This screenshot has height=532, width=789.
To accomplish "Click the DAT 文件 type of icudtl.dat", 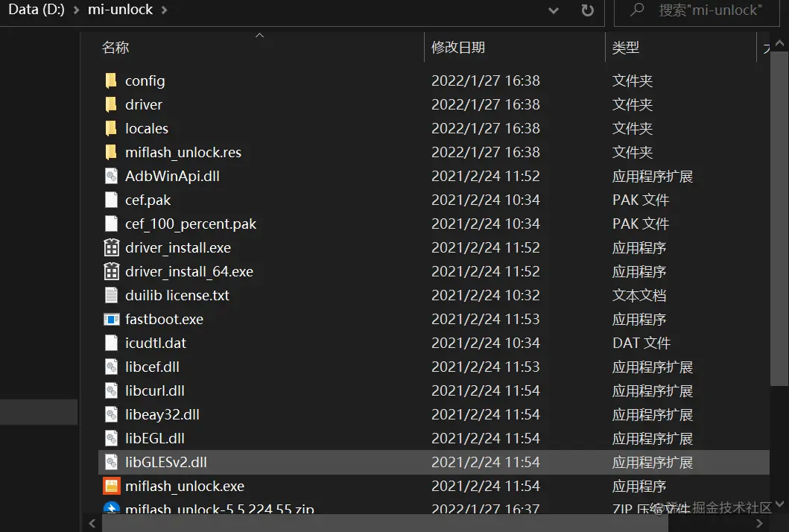I will tap(641, 343).
